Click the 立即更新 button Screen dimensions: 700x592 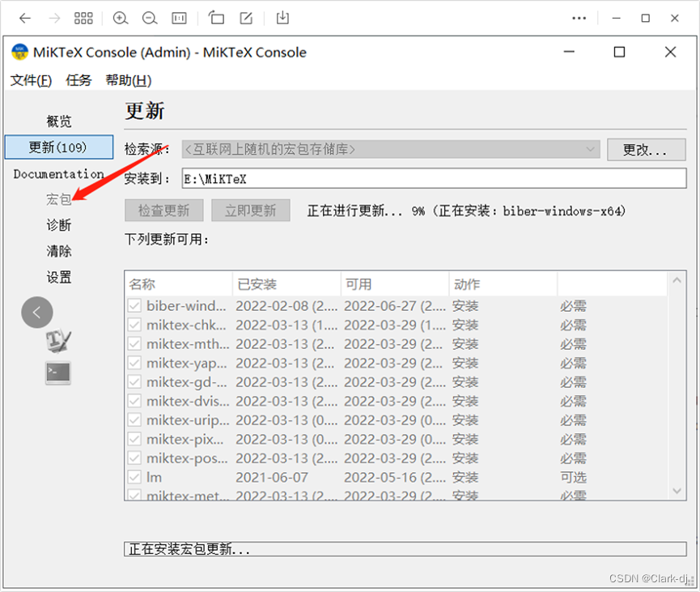click(x=250, y=210)
